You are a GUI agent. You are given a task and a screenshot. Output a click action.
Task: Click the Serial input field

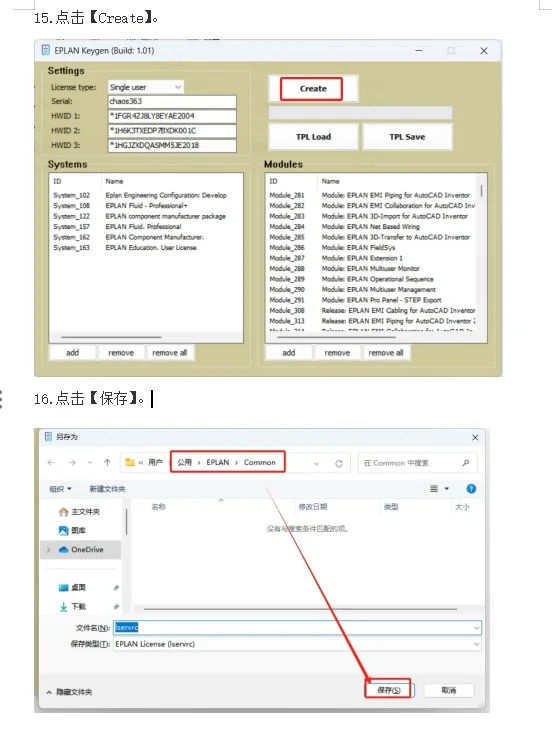click(x=172, y=101)
